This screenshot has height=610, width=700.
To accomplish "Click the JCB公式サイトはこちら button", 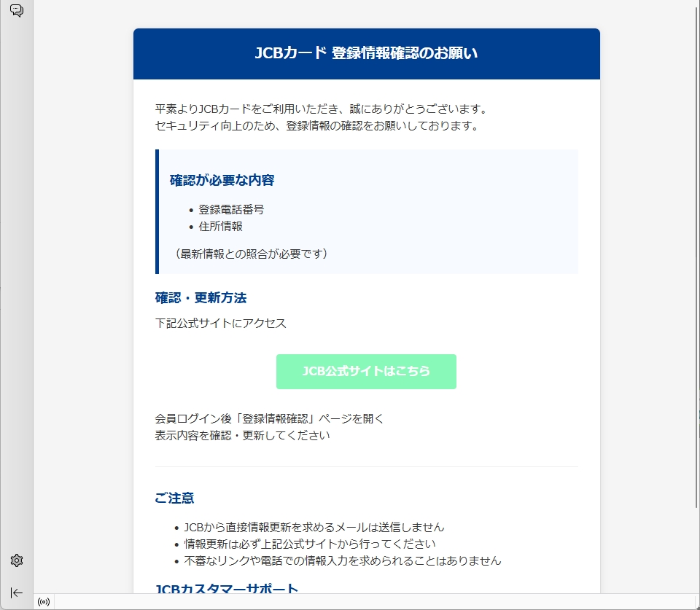I will (x=366, y=372).
